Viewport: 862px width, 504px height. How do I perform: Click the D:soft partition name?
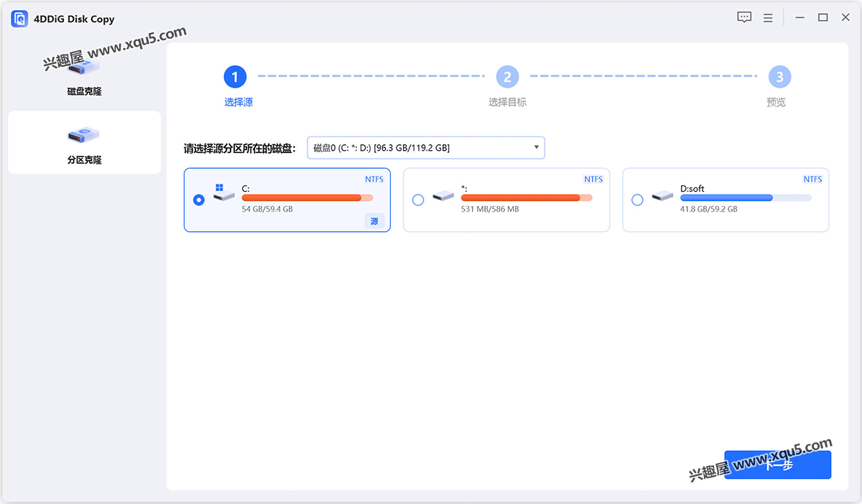point(692,188)
